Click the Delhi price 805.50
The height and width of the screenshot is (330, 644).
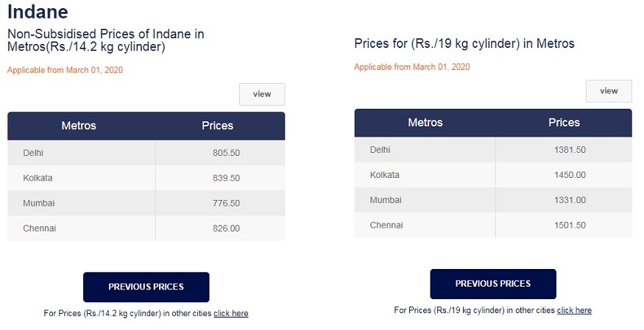click(226, 153)
